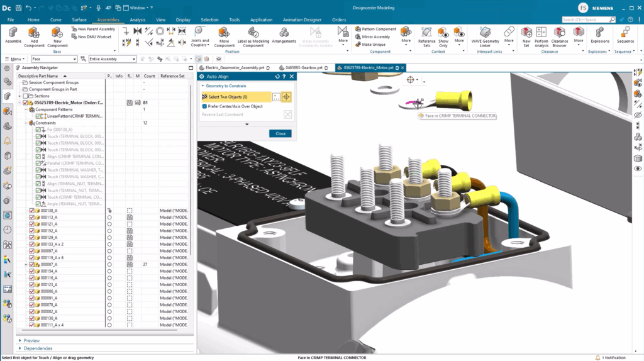Uncheck the 000138_A component checkbox
This screenshot has width=644, height=361.
32,211
